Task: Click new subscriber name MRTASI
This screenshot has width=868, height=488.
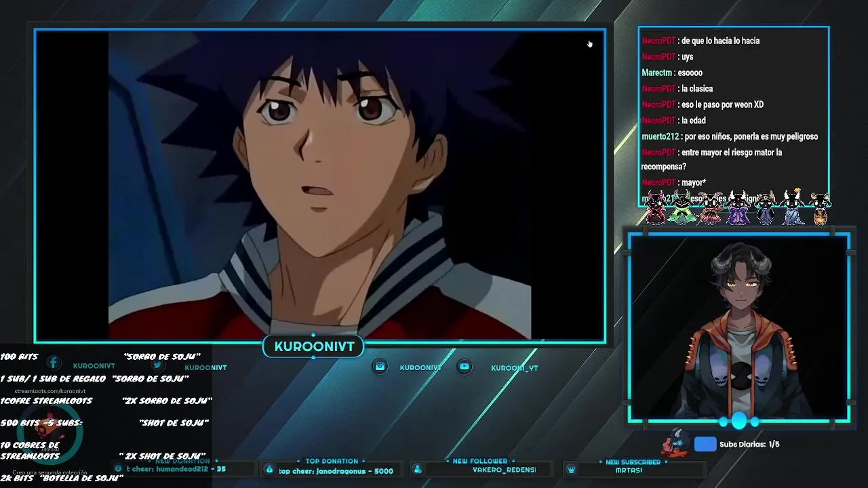Action: [x=629, y=470]
